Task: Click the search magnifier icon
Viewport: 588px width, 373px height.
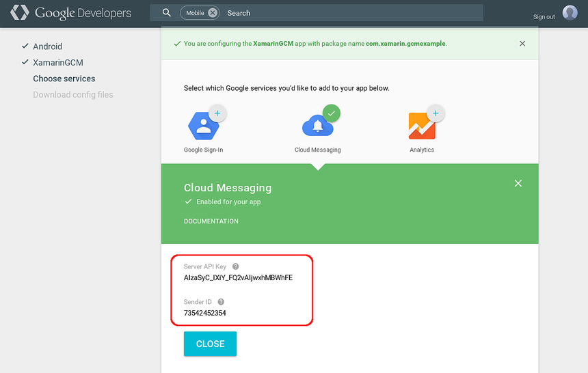Action: [x=167, y=13]
